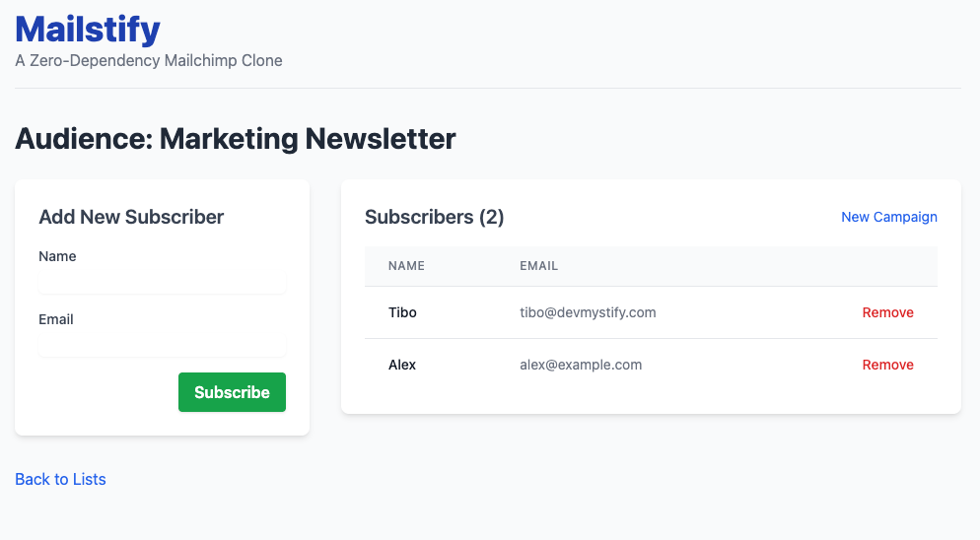Click the Name label in the form
Screen dimensions: 980x540
[x=57, y=256]
